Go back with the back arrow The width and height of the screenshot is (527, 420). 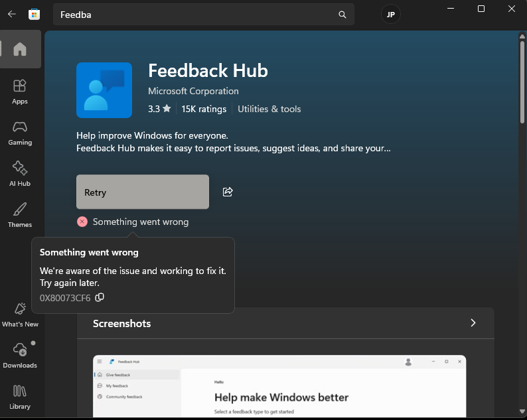[12, 14]
